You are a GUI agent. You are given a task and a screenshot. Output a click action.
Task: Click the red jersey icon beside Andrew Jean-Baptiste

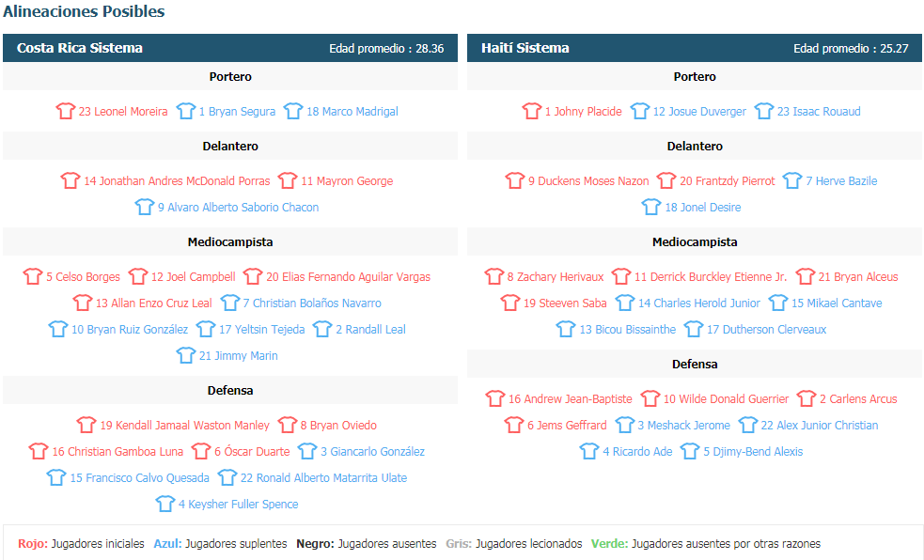(x=495, y=398)
